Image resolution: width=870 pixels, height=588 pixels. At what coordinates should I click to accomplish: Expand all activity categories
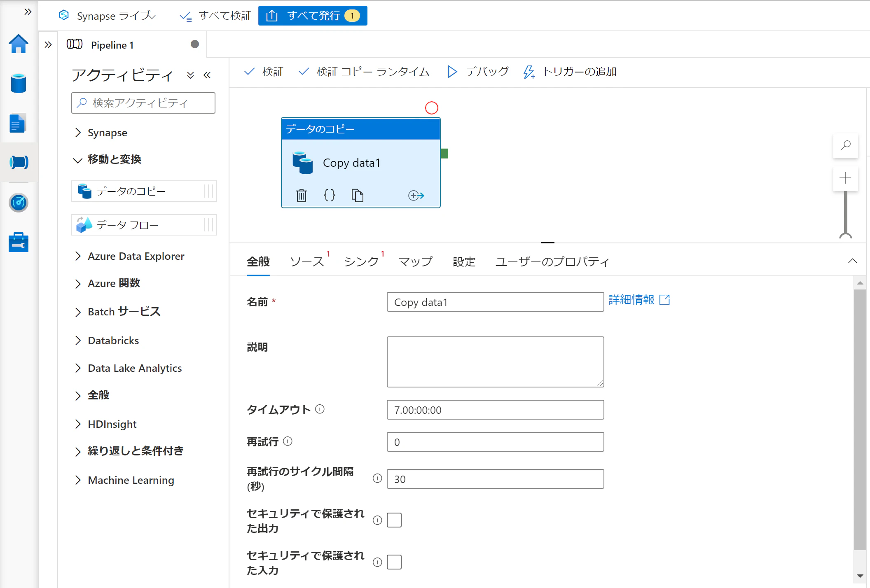coord(190,75)
